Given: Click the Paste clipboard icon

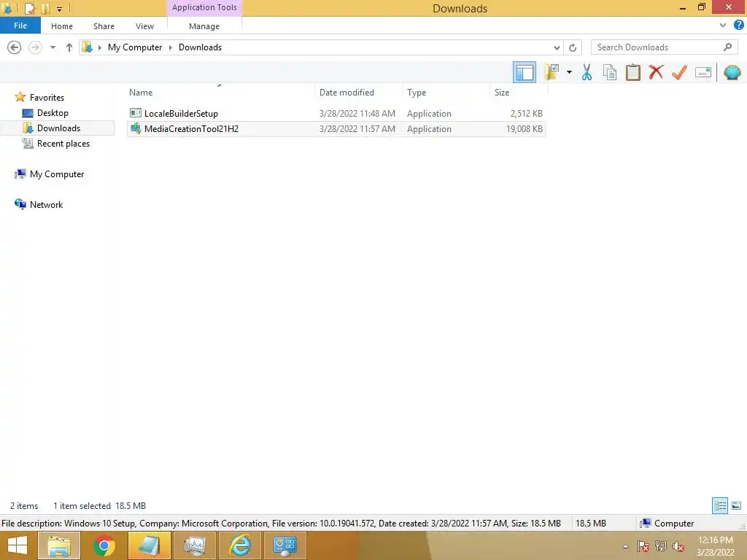Looking at the screenshot, I should pos(632,72).
